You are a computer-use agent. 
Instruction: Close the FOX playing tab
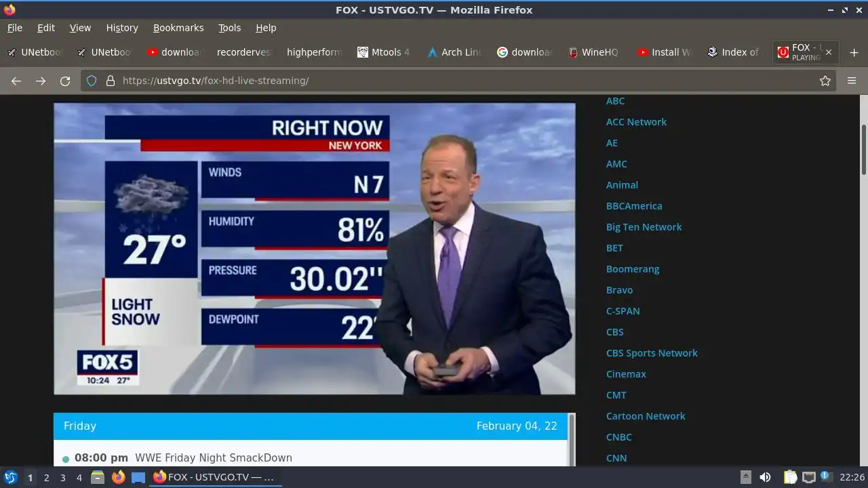[828, 52]
